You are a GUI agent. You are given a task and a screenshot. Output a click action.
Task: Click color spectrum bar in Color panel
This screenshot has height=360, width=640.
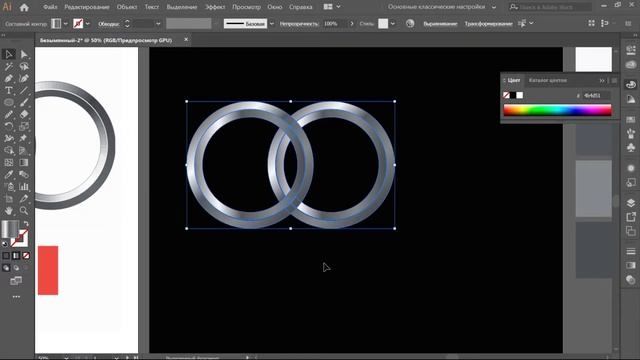point(557,110)
